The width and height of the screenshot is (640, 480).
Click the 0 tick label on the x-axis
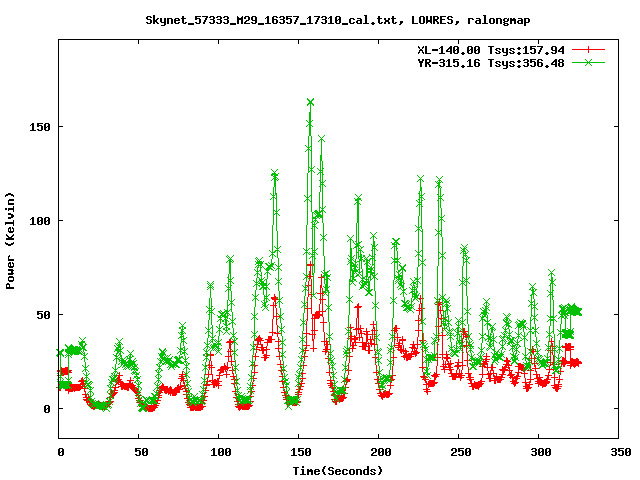60,452
